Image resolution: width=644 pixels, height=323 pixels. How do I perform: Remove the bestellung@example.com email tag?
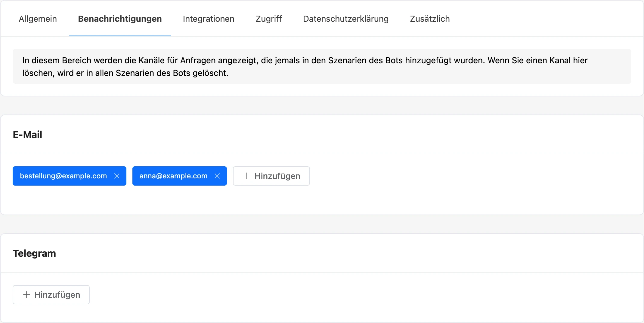[117, 176]
